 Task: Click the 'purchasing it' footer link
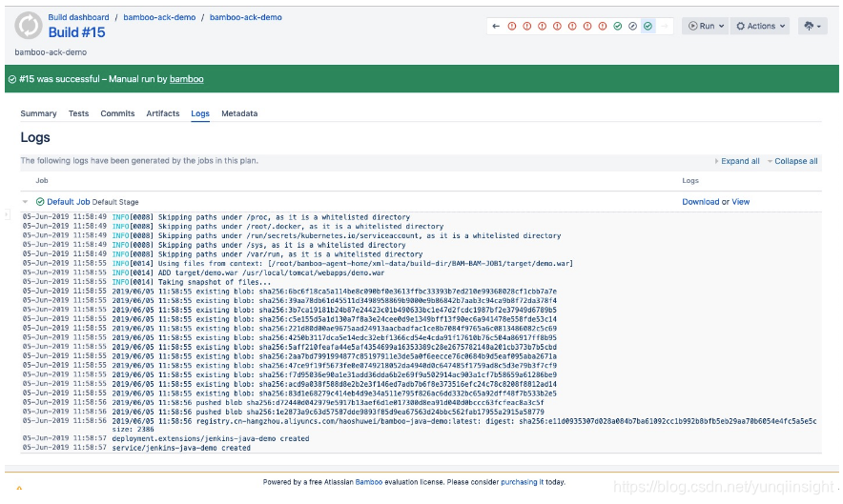[522, 482]
